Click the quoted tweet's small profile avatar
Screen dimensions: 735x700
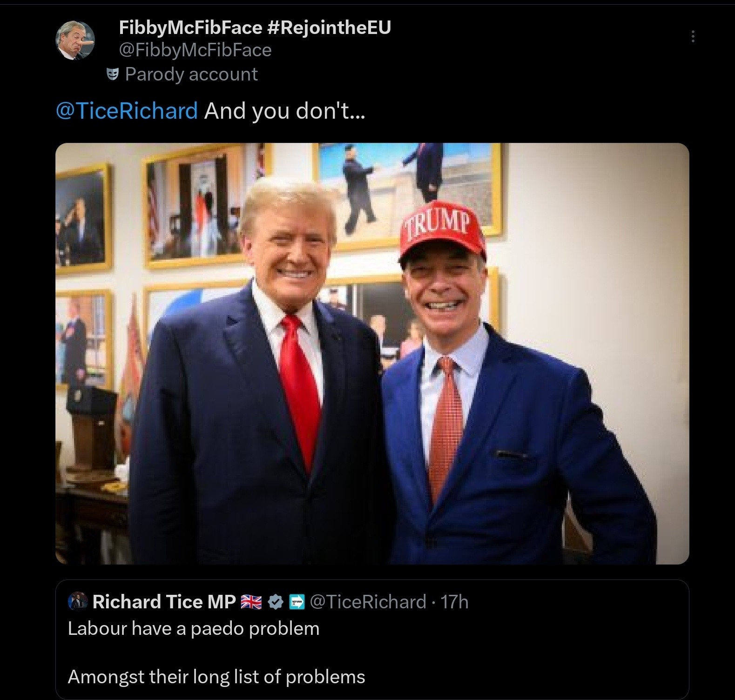78,601
